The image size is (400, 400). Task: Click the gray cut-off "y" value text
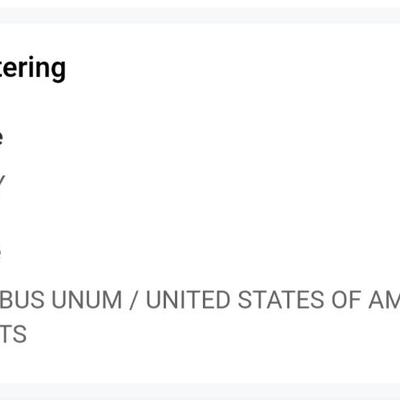click(2, 183)
